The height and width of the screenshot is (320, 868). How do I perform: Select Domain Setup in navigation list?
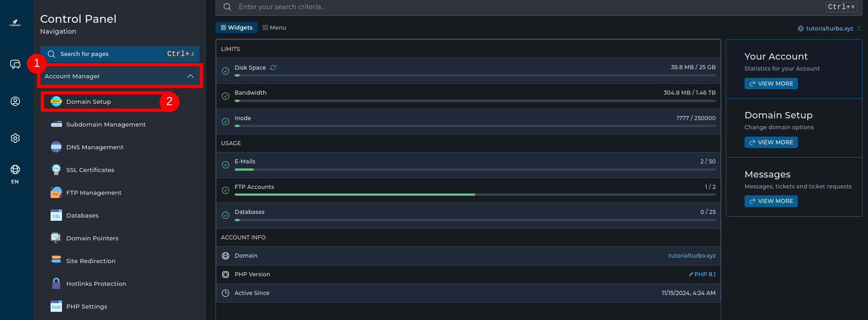point(88,102)
